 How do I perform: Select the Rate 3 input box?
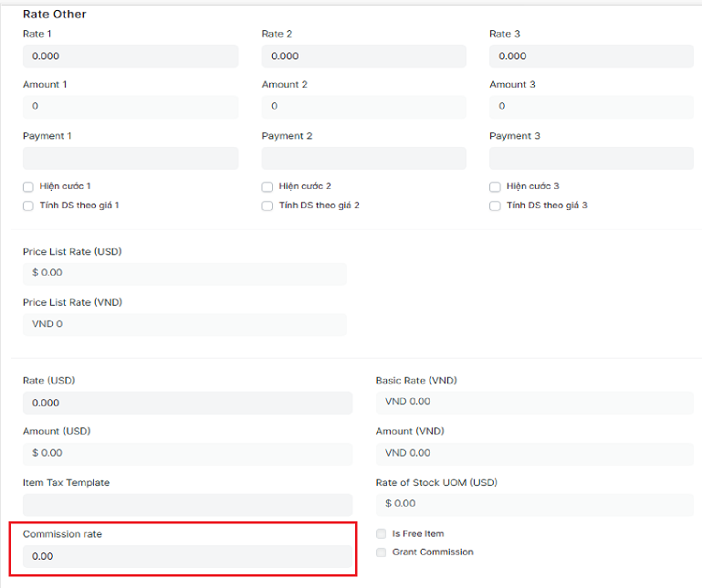(x=591, y=57)
